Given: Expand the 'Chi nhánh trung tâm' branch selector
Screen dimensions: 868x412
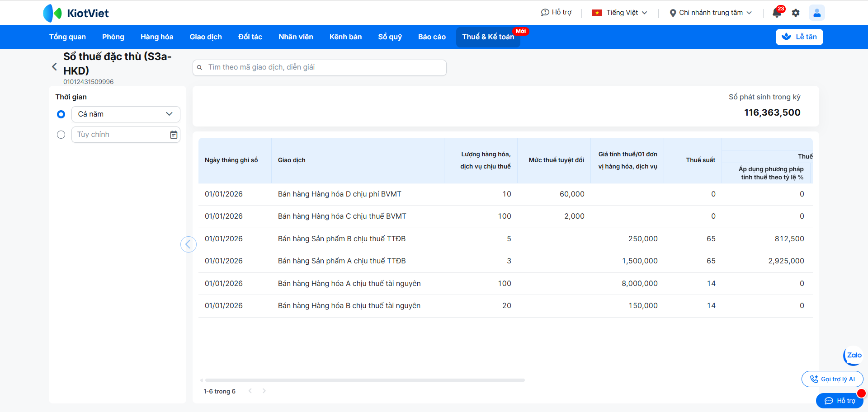Looking at the screenshot, I should coord(711,13).
